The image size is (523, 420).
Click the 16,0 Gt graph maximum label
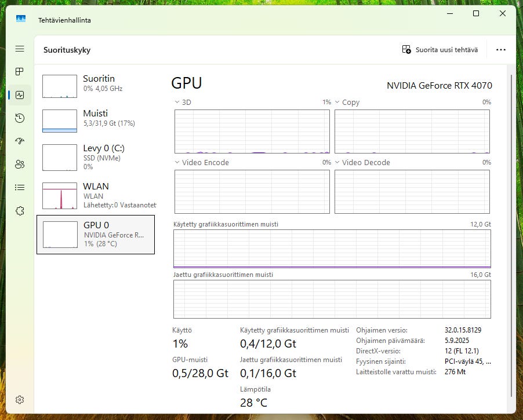481,275
